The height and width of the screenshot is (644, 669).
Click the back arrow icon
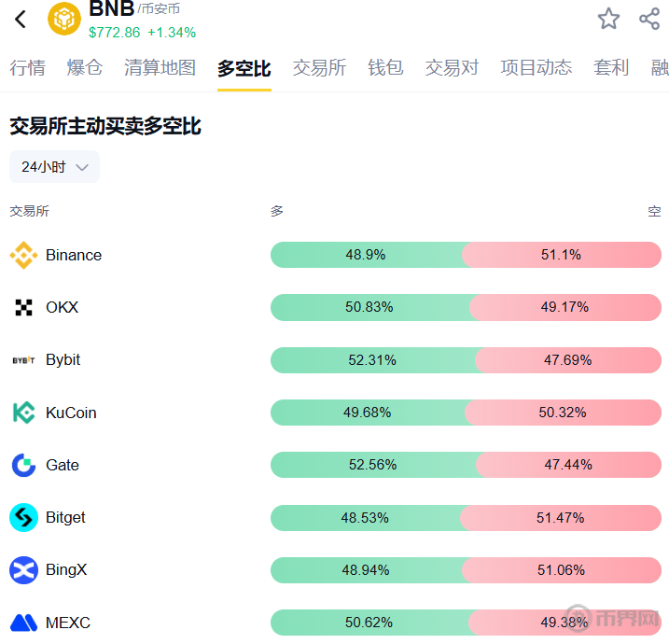pos(21,19)
